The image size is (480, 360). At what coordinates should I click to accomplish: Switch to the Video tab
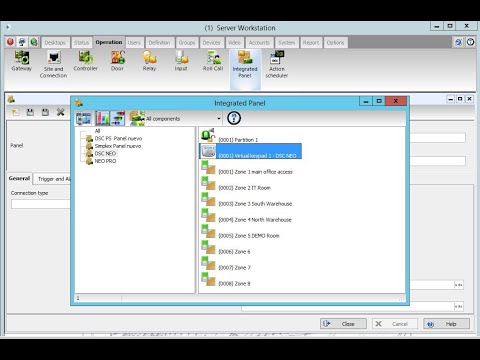(x=234, y=43)
